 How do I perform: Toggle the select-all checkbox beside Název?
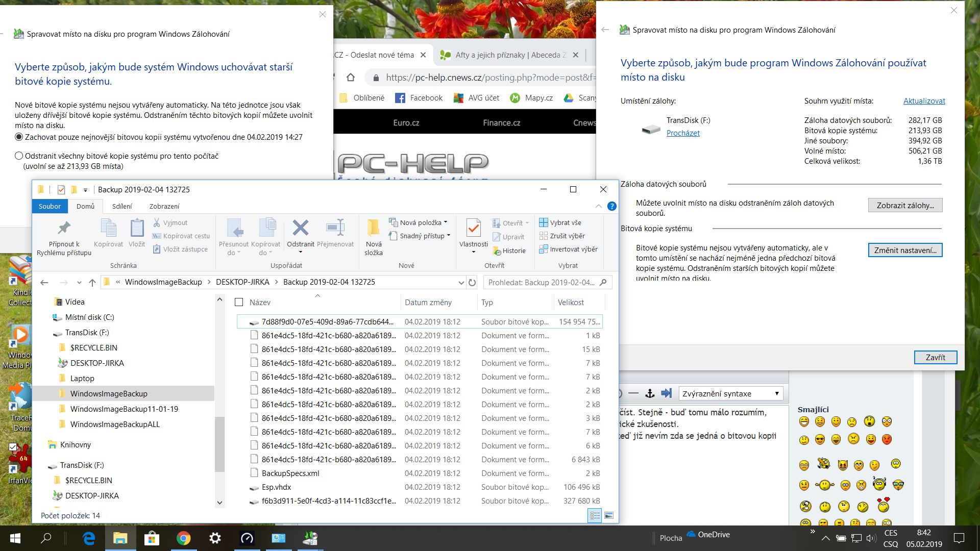[239, 302]
